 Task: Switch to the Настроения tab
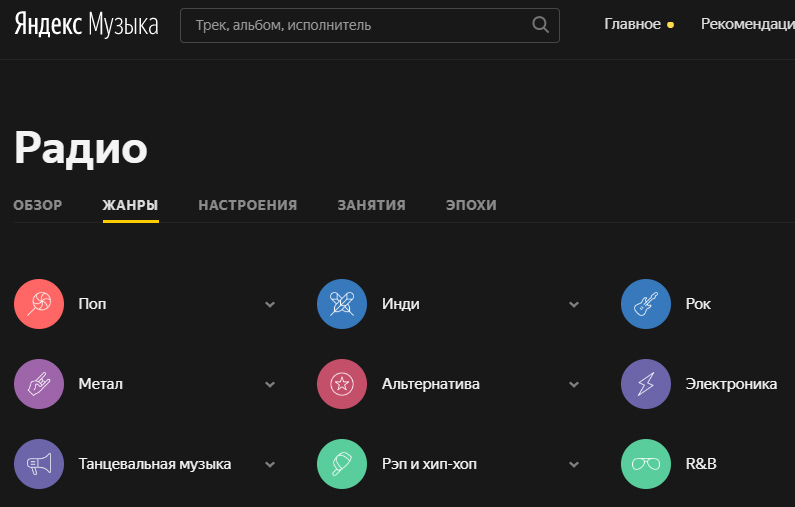click(x=248, y=205)
